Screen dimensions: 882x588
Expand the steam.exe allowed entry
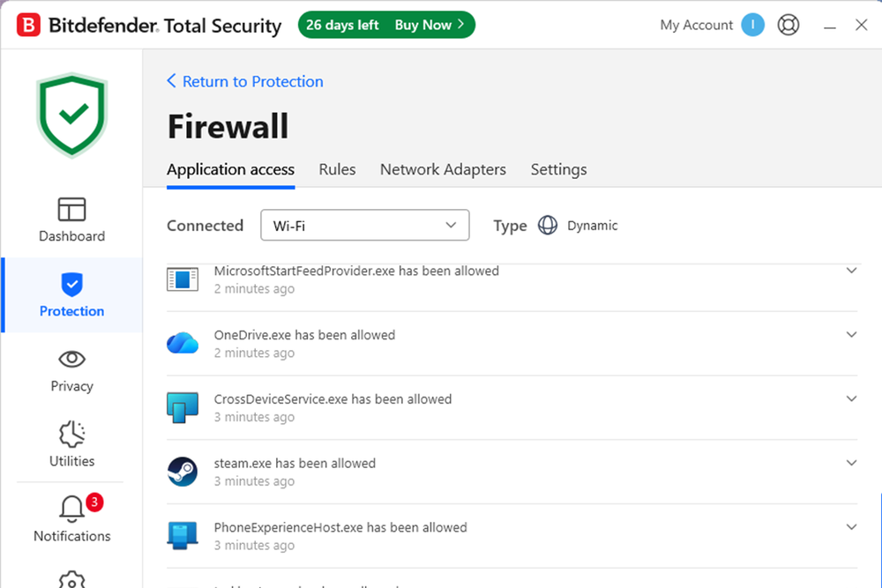(851, 462)
